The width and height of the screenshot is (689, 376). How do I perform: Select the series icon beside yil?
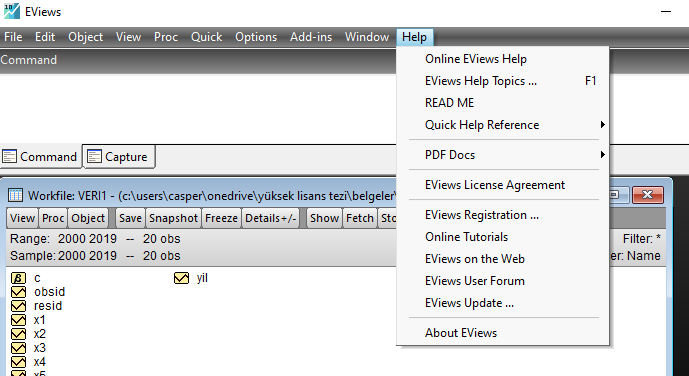click(x=181, y=278)
